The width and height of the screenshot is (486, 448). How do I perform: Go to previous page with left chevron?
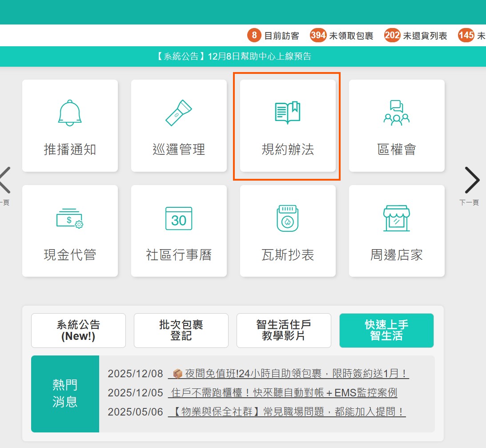4,180
